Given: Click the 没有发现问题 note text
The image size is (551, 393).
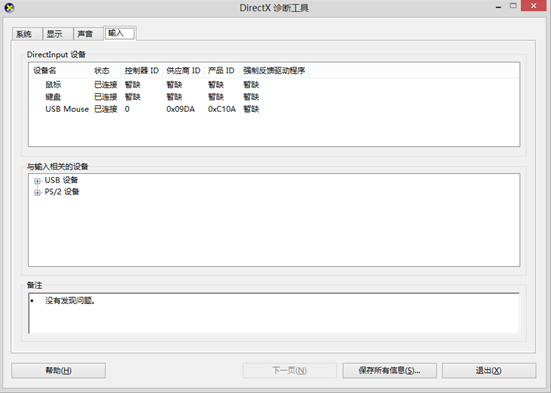Looking at the screenshot, I should 70,301.
